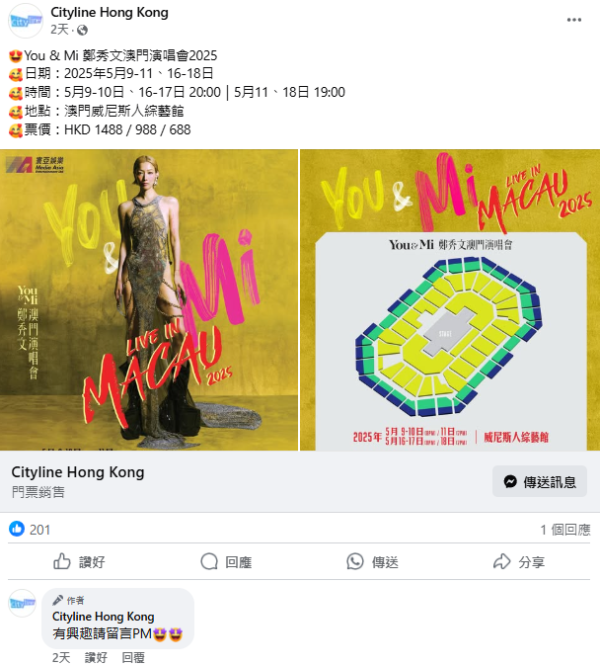Click the 201 reactions count
The image size is (600, 666).
point(40,530)
